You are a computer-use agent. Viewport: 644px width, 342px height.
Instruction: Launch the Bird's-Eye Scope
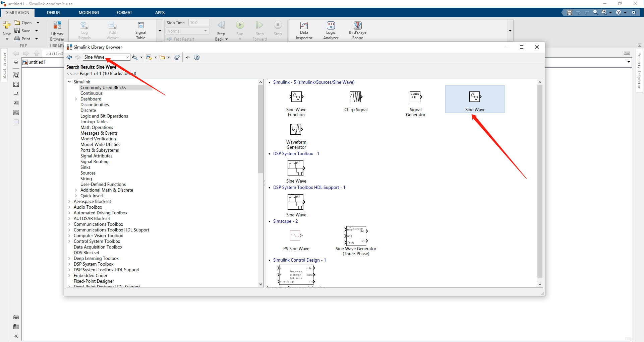pos(357,30)
